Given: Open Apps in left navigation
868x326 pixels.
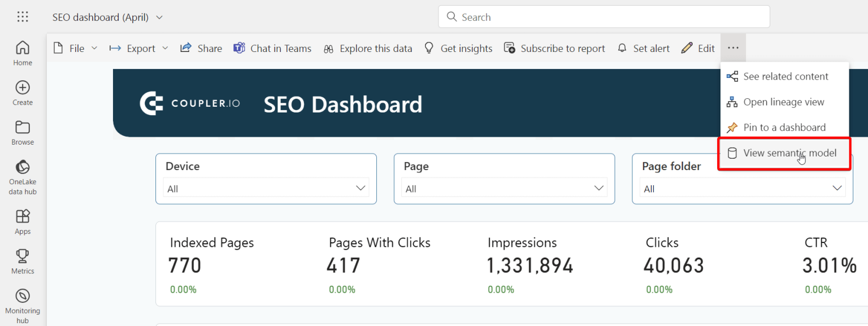Looking at the screenshot, I should point(23,221).
